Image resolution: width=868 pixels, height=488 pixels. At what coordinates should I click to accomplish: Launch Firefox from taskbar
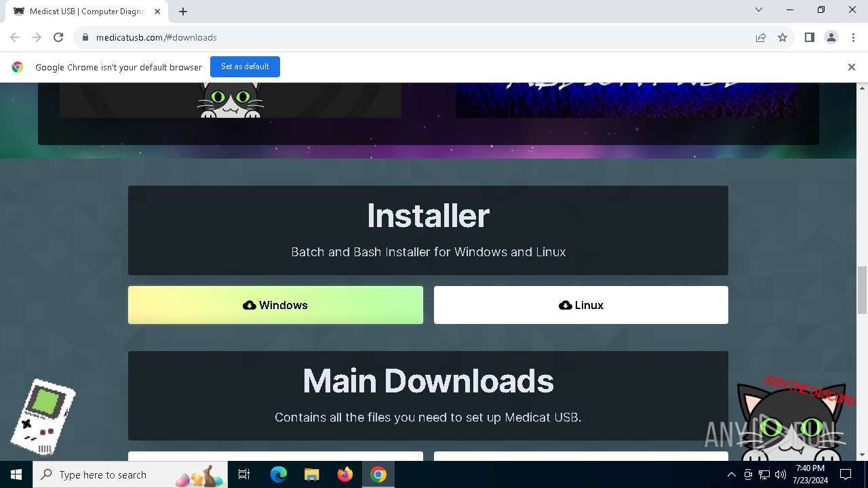point(345,474)
